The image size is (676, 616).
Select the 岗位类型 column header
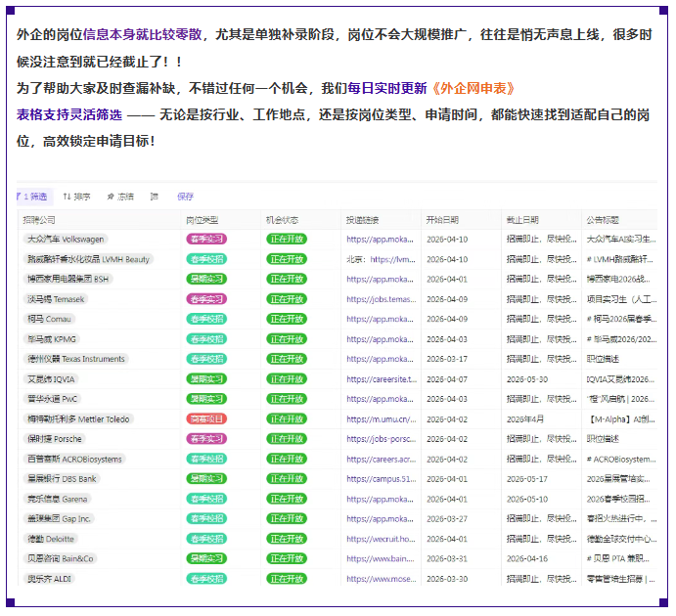(203, 220)
